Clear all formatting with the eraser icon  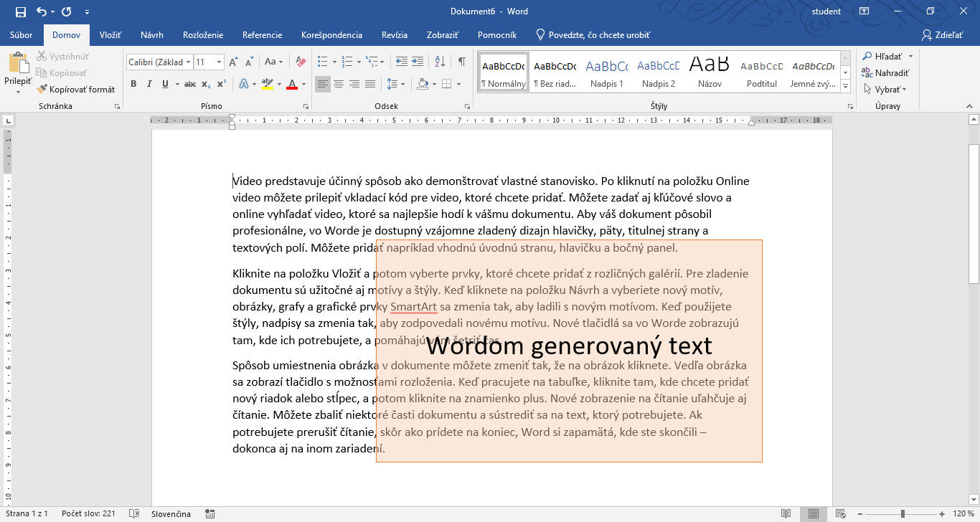coord(301,62)
